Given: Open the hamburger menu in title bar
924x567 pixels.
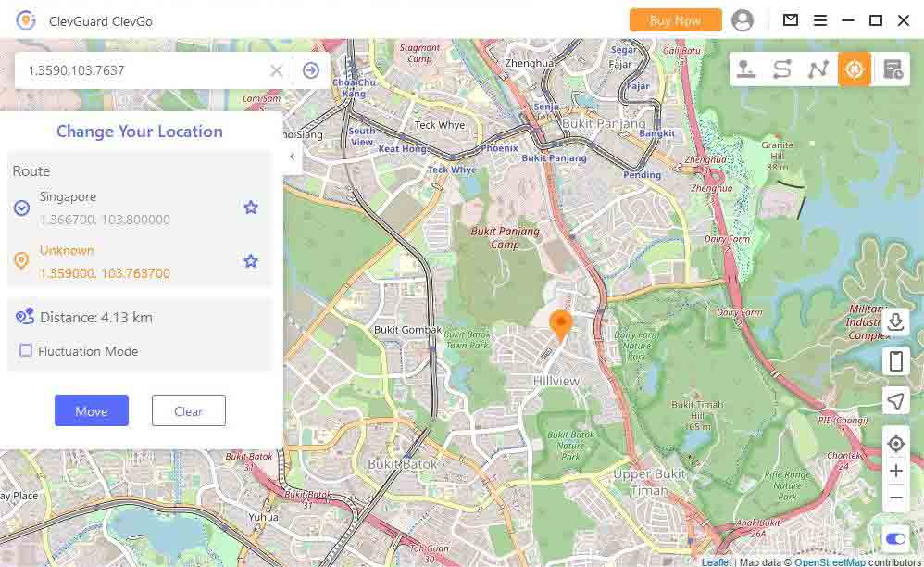Looking at the screenshot, I should coord(819,20).
